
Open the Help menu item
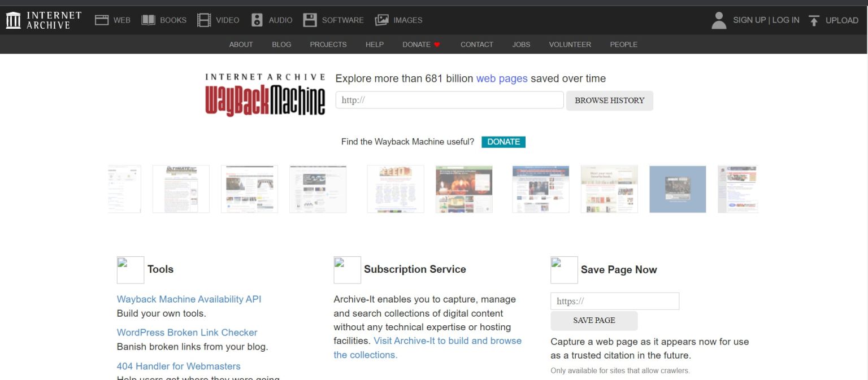pyautogui.click(x=375, y=45)
